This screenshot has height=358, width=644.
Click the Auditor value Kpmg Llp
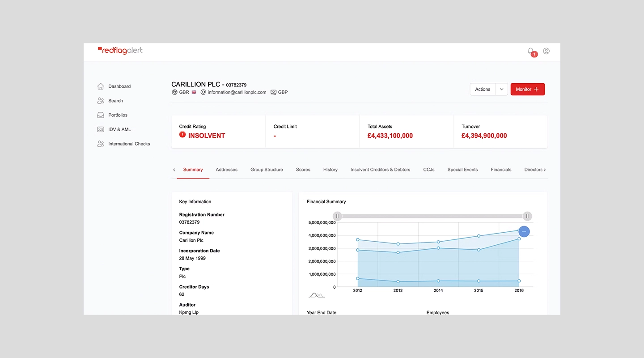[x=189, y=312]
